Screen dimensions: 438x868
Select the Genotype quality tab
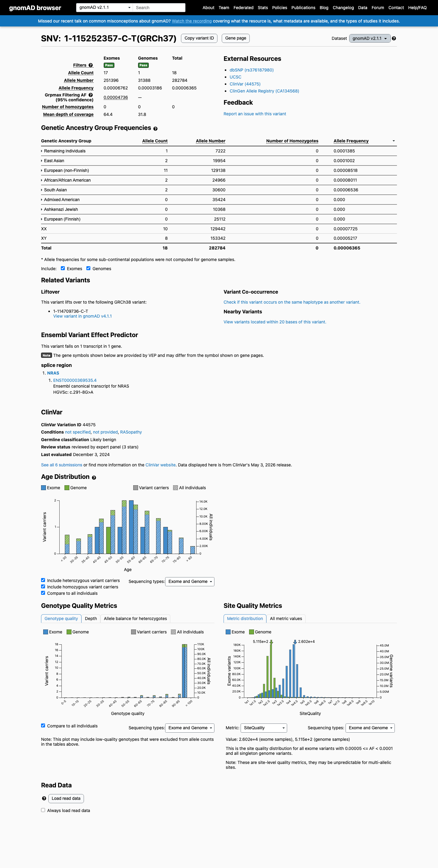pos(61,618)
